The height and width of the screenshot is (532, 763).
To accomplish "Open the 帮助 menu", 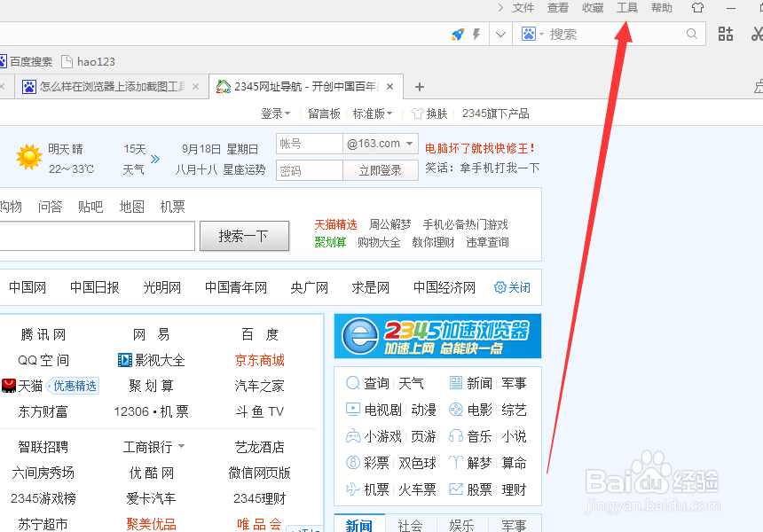I will (661, 8).
